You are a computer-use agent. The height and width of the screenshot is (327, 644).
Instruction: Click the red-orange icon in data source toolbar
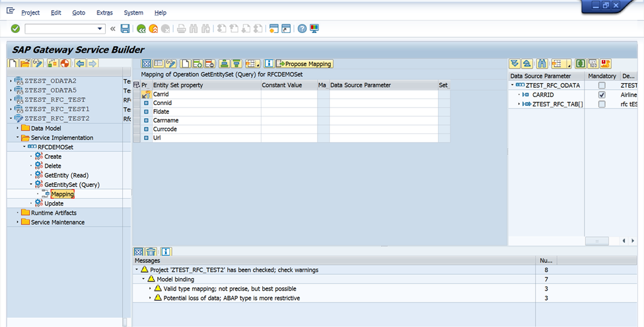[x=606, y=63]
